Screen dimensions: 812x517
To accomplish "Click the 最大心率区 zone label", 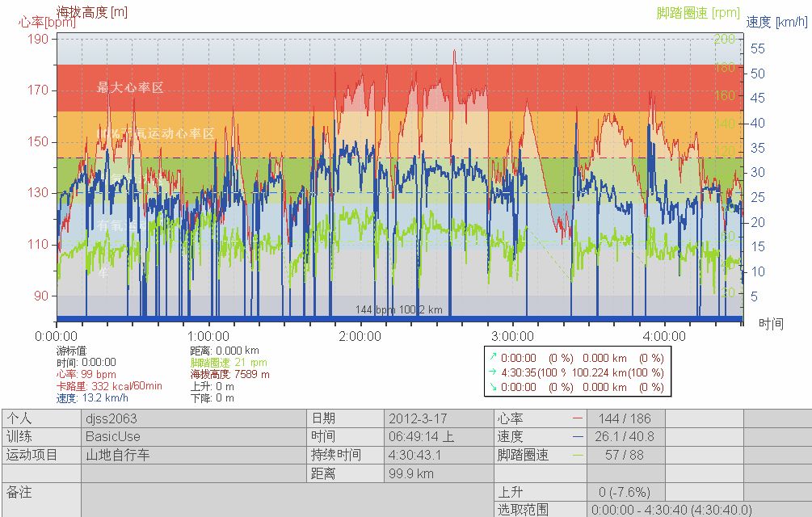I will [130, 87].
